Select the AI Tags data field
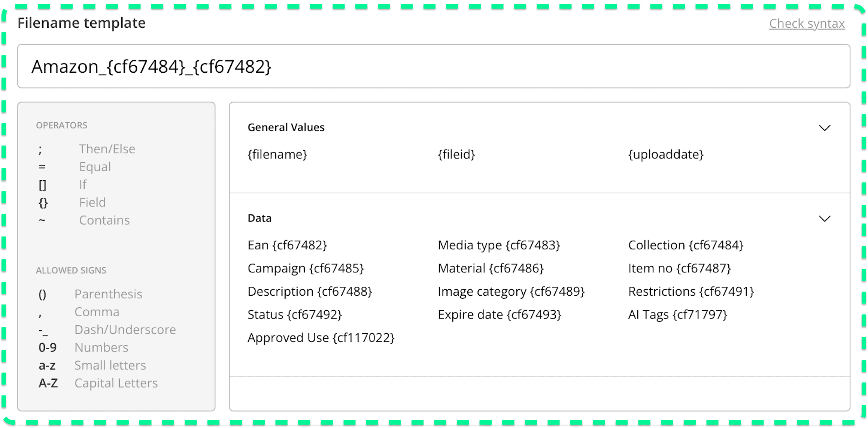 coord(677,315)
